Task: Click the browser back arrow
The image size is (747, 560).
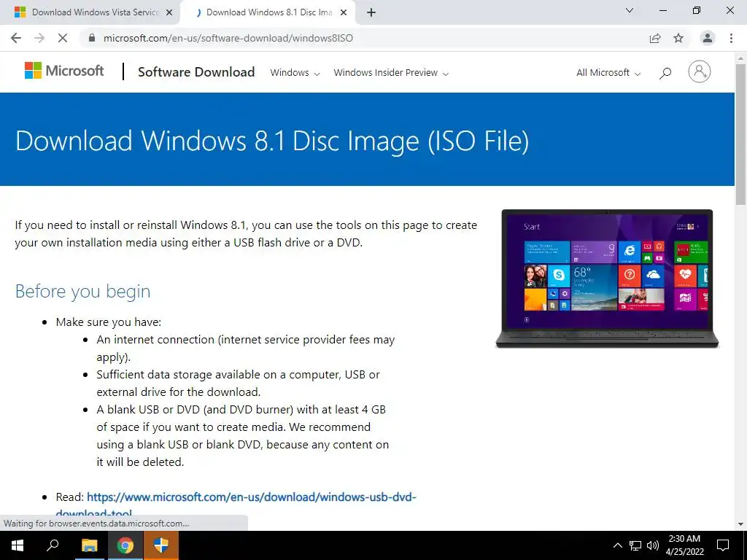Action: point(16,38)
